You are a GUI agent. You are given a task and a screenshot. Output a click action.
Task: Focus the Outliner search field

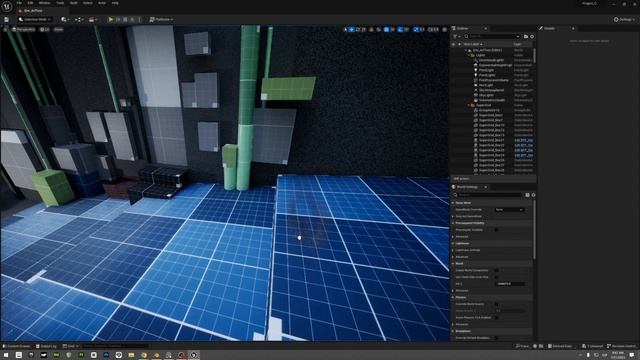pyautogui.click(x=493, y=36)
